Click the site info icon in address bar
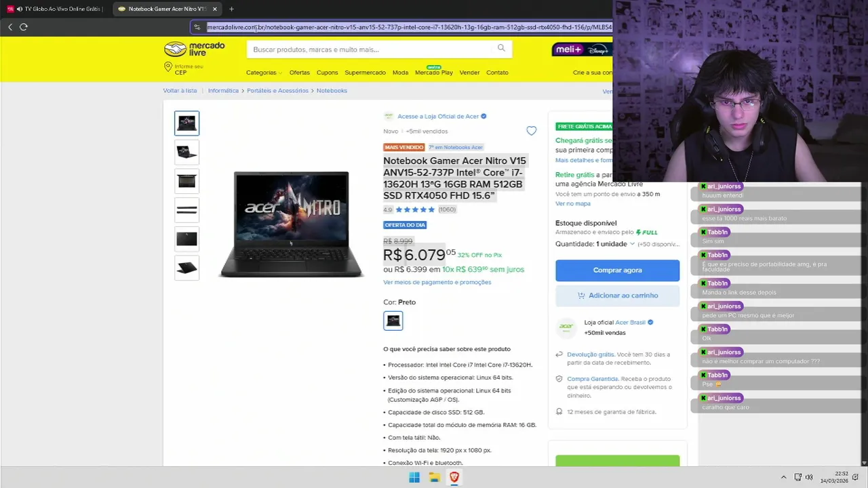The image size is (868, 488). tap(197, 27)
